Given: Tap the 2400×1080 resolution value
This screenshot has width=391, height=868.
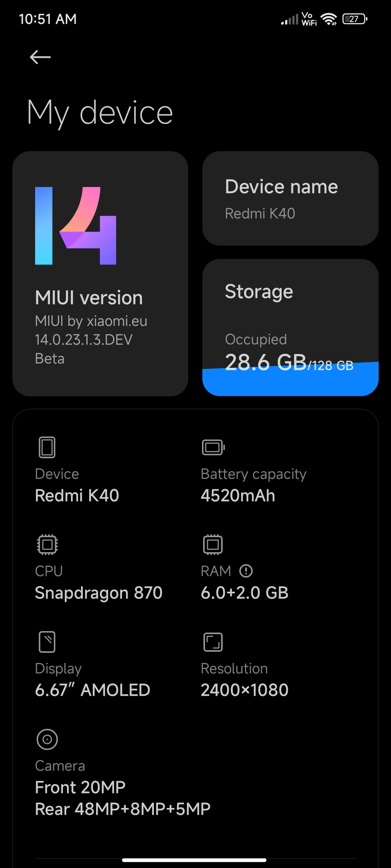Looking at the screenshot, I should [x=244, y=690].
